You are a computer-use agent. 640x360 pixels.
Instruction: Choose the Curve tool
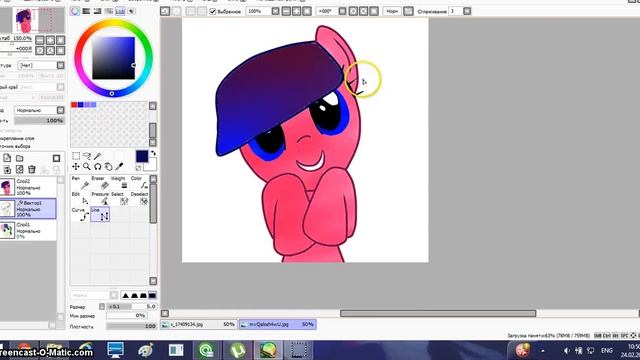click(x=80, y=214)
